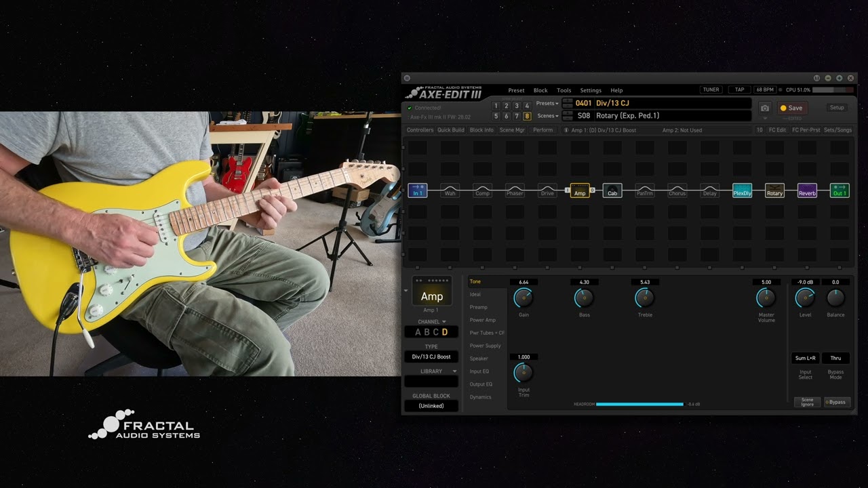Open the Preset menu
Screen dimensions: 868x488
click(x=516, y=90)
